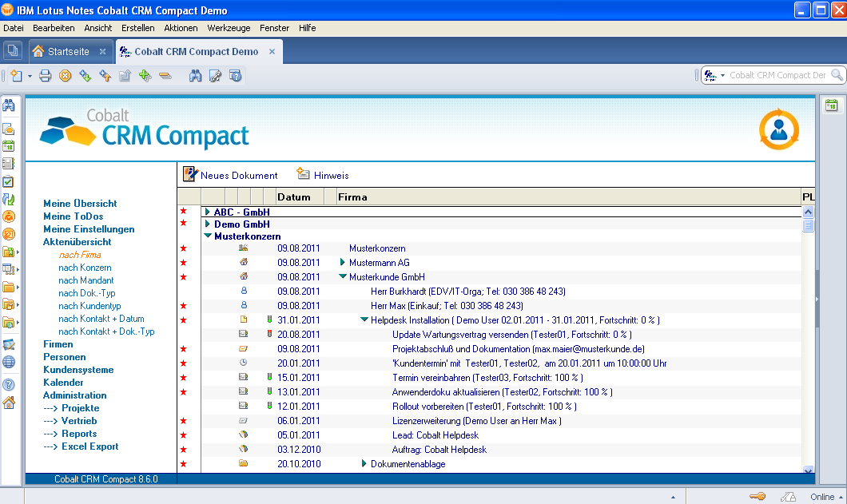Click the vertical scrollbar up arrow
The image size is (847, 504).
(808, 212)
